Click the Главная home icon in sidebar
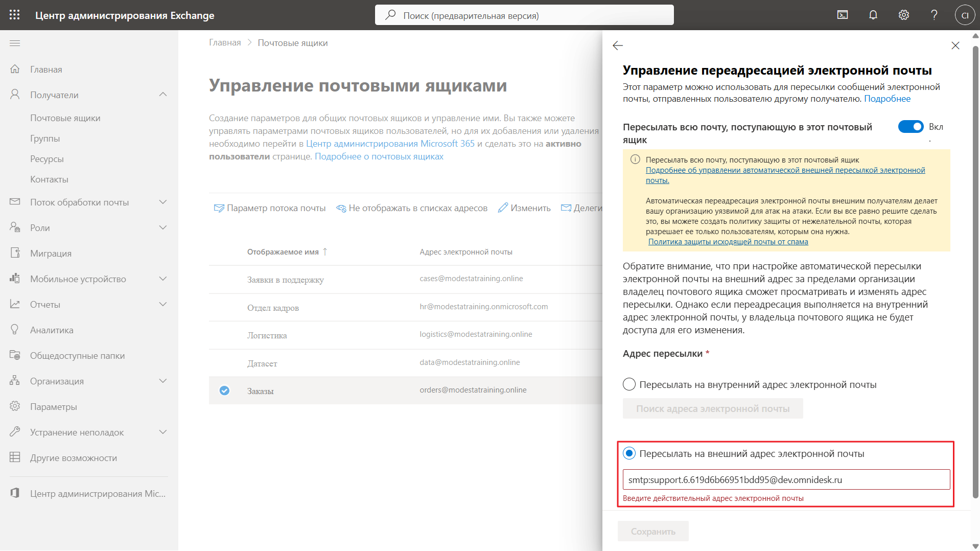The image size is (980, 551). (x=15, y=69)
